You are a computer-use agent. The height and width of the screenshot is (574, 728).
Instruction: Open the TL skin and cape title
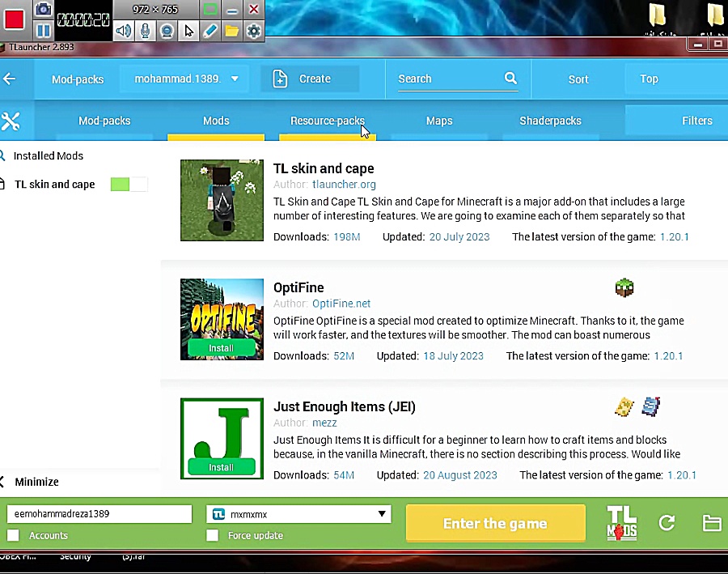click(324, 168)
